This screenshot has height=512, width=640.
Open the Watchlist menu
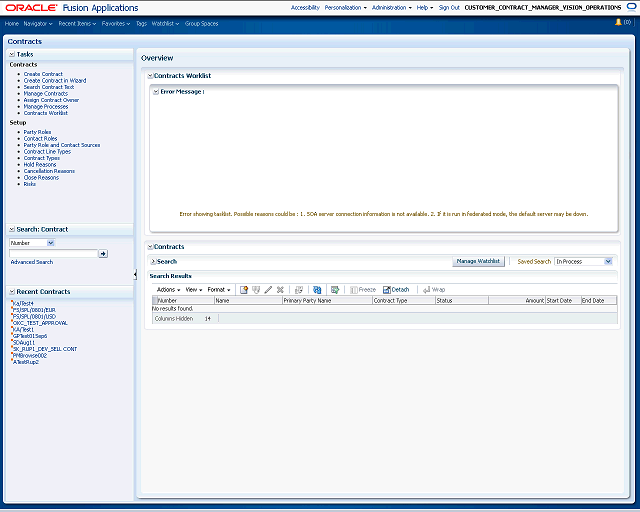coord(165,24)
